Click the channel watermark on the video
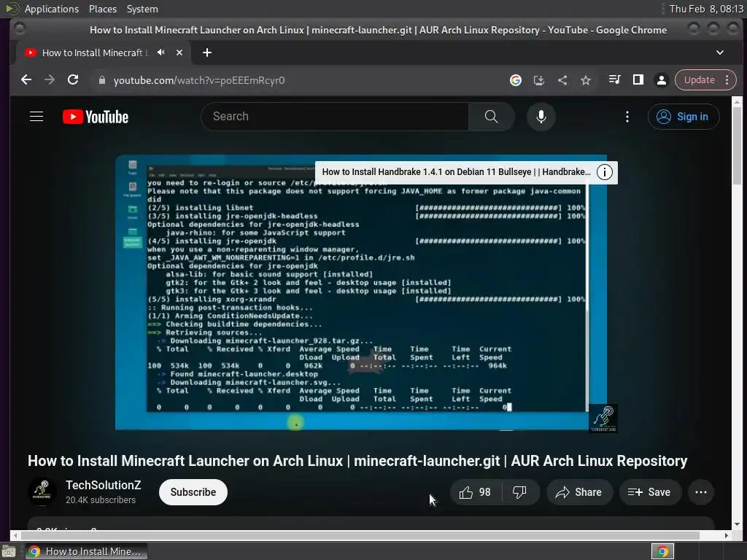 click(x=603, y=418)
